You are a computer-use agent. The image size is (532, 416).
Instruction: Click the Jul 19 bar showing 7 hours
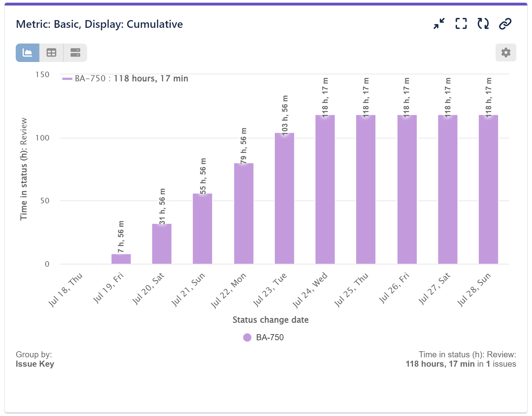(x=121, y=258)
